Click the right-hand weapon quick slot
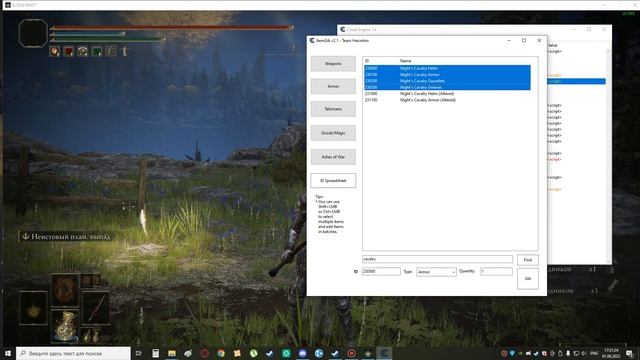The width and height of the screenshot is (640, 360). [x=96, y=308]
